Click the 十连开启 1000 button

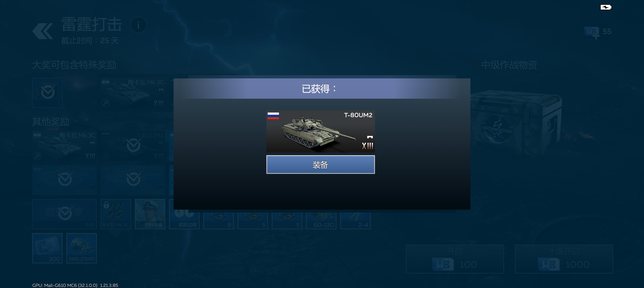(x=564, y=259)
